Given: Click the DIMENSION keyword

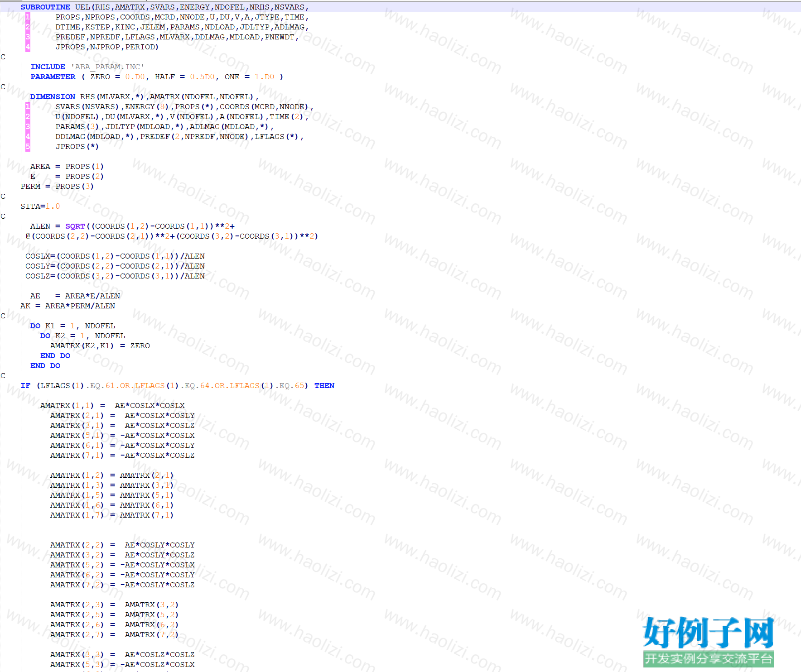Looking at the screenshot, I should click(53, 97).
